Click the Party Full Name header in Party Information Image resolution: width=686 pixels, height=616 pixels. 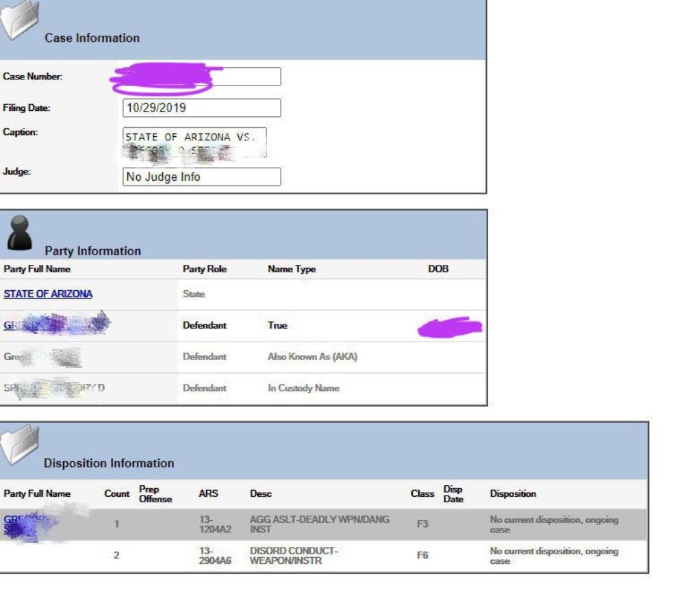[37, 269]
